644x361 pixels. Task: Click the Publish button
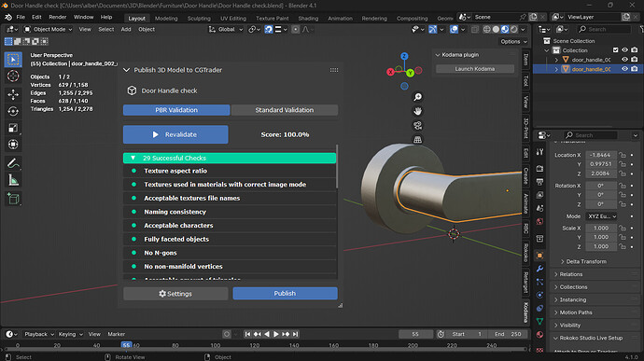pyautogui.click(x=285, y=293)
